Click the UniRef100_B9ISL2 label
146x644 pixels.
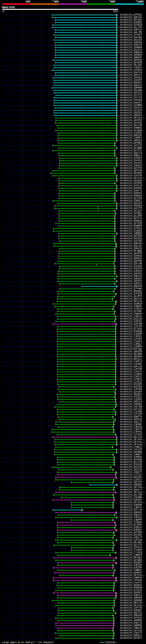tap(131, 359)
